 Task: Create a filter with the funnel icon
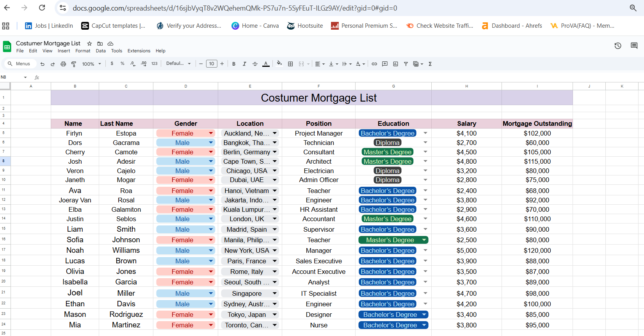[x=406, y=64]
